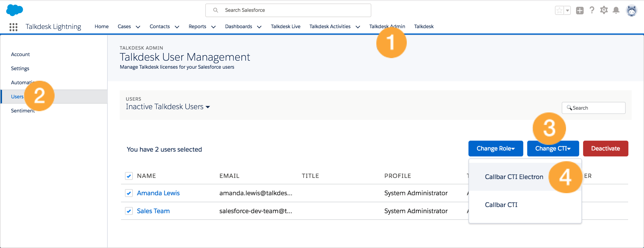Screen dimensions: 644x248
Task: Open the user profile avatar
Action: pyautogui.click(x=632, y=10)
